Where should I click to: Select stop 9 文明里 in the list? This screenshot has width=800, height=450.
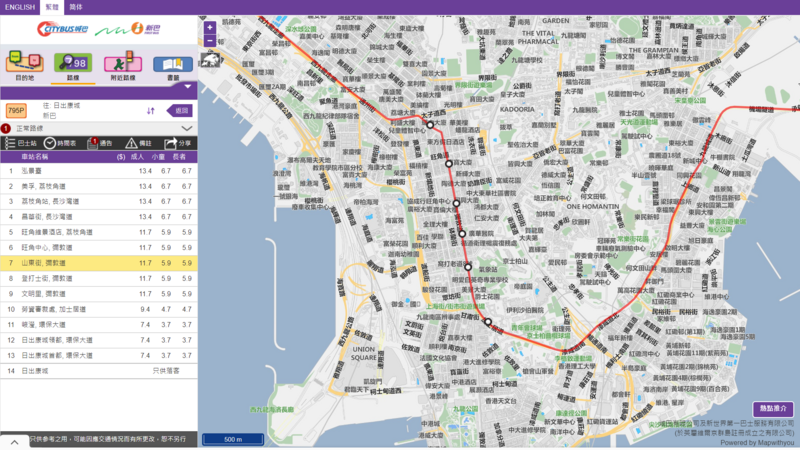coord(99,294)
